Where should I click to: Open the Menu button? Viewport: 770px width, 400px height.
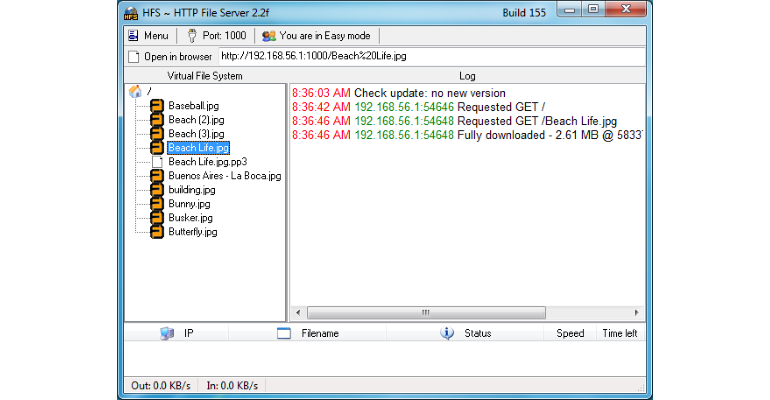148,36
